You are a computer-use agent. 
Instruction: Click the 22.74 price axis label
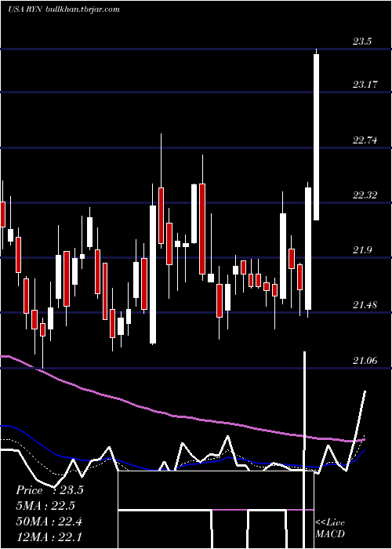point(365,140)
